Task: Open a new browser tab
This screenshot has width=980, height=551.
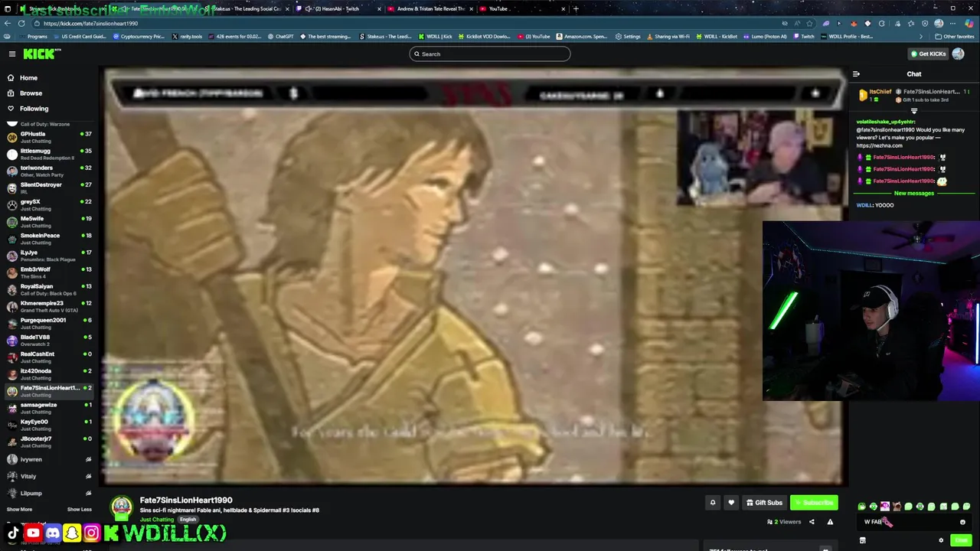Action: pos(576,8)
